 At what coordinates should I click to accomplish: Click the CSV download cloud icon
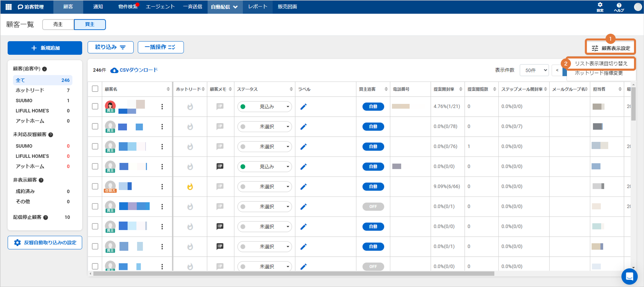(114, 70)
